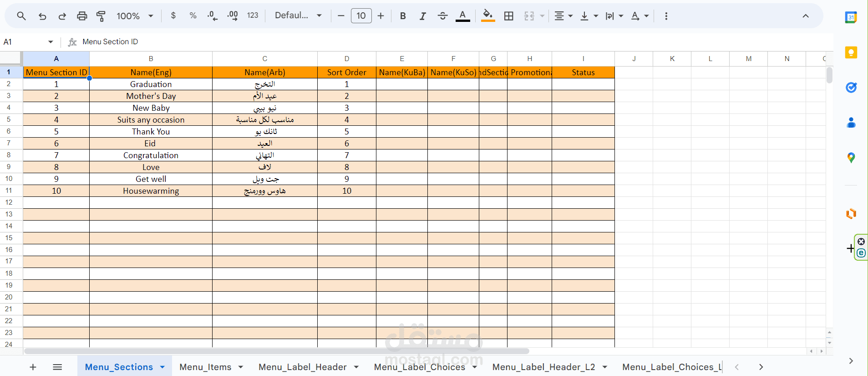Format as currency with dollar icon
This screenshot has width=868, height=376.
(x=173, y=15)
